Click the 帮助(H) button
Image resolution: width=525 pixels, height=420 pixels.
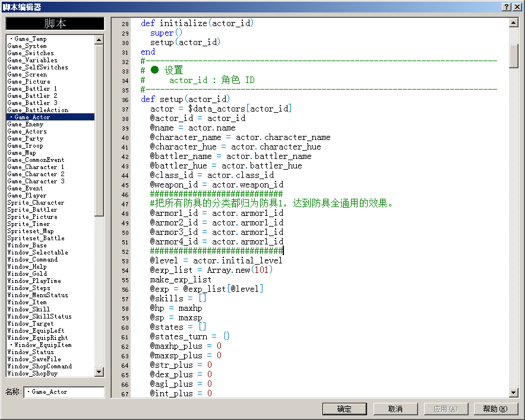[495, 409]
